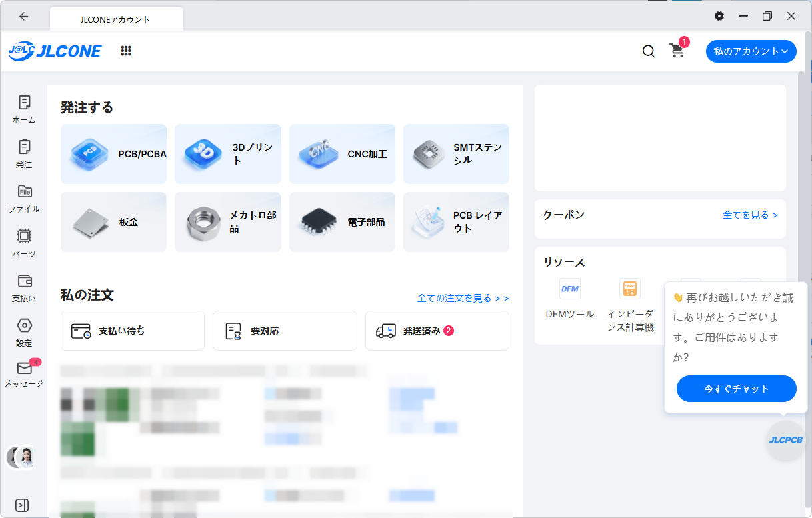Click the DFMツール resource icon
Viewport: 812px width, 518px height.
coord(569,289)
